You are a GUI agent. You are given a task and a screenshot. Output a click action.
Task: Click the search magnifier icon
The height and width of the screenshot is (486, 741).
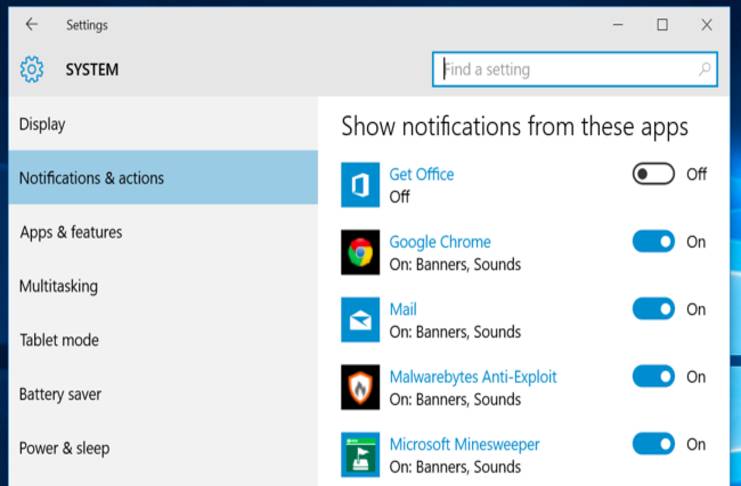coord(704,70)
